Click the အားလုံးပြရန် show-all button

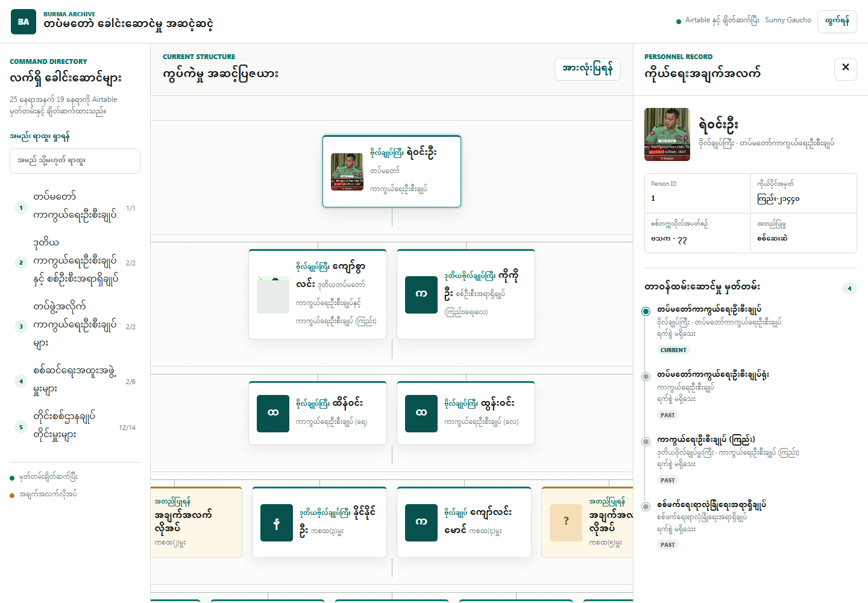click(588, 69)
